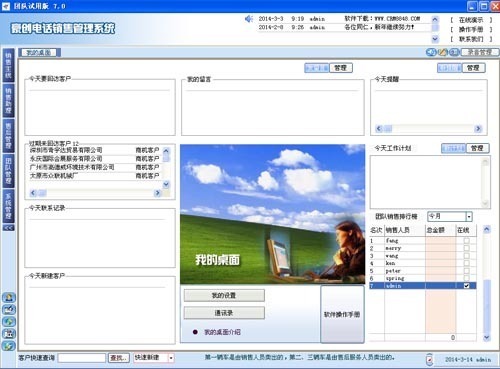Screen dimensions: 500x369
Task: Open the date picker above 我的留言 panel
Action: 317,68
